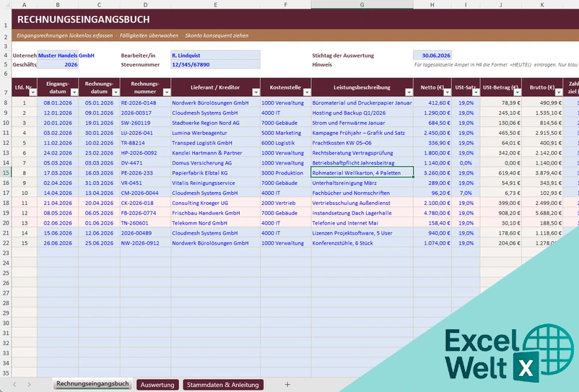Viewport: 579px width, 392px height.
Task: Open the Brutto (€) filter dropdown
Action: click(x=559, y=92)
